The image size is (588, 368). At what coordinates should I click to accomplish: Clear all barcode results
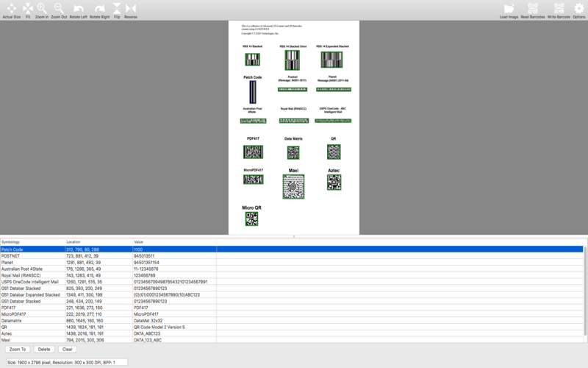tap(68, 349)
